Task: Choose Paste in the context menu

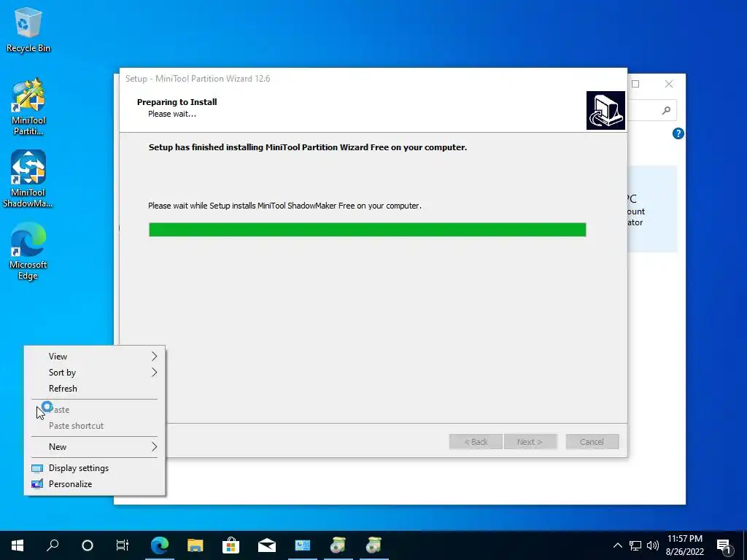Action: (94, 410)
